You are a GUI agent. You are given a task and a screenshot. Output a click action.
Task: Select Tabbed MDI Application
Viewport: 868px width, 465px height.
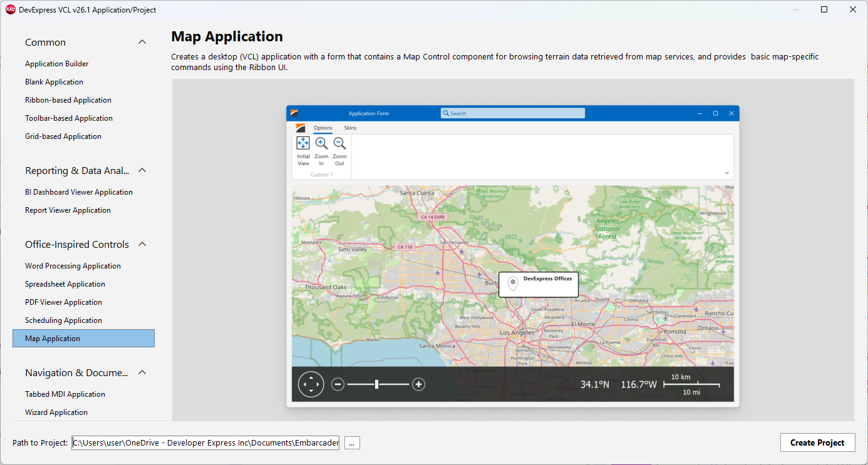tap(65, 394)
